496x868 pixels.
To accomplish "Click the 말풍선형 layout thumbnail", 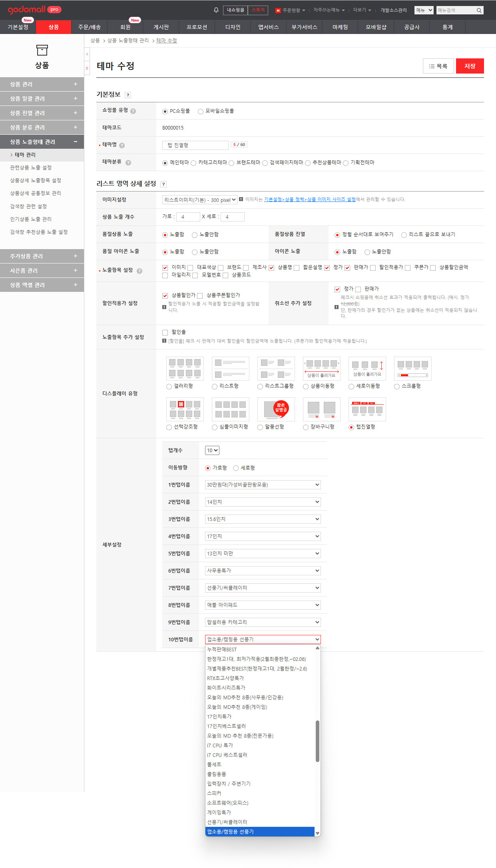I will [x=276, y=409].
